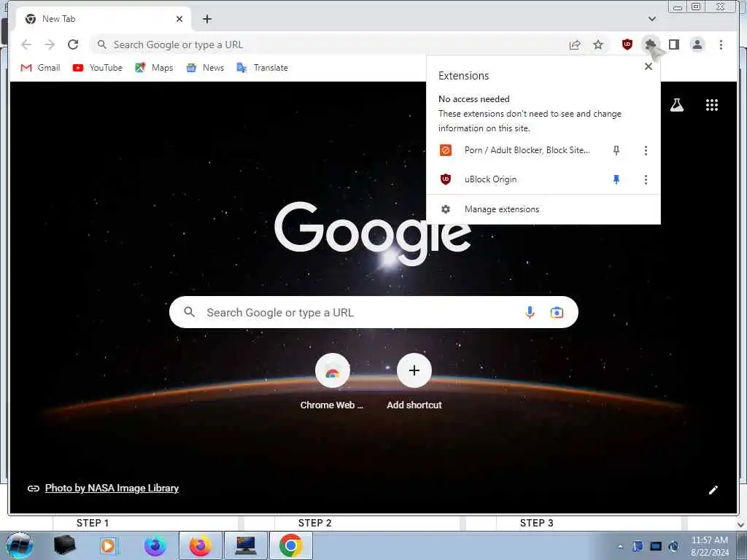The image size is (747, 560).
Task: Open more options for uBlock Origin
Action: click(x=646, y=179)
